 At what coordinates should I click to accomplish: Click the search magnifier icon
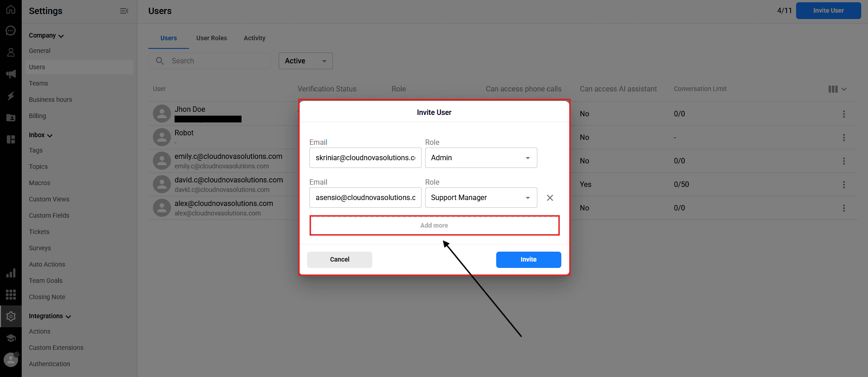pyautogui.click(x=160, y=61)
